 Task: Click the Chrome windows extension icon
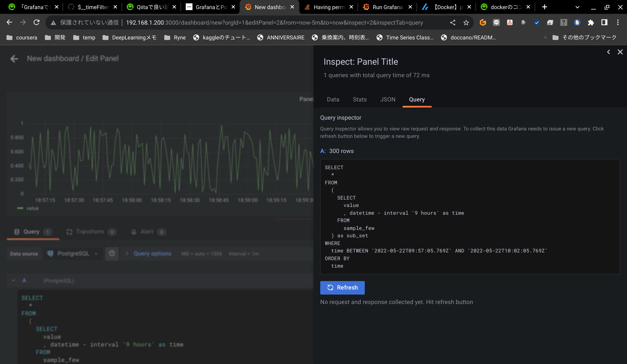point(550,23)
